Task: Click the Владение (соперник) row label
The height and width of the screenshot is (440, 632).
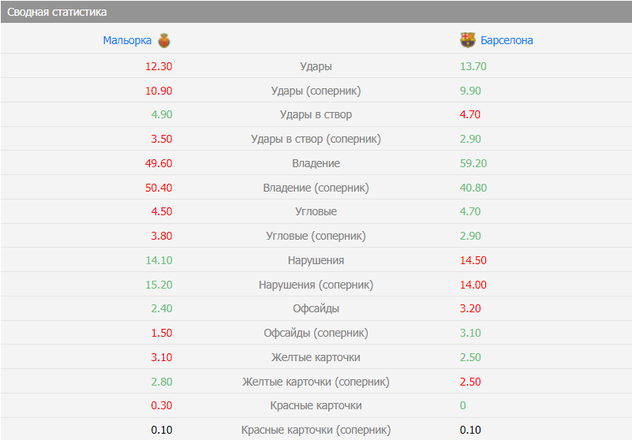Action: coord(316,187)
